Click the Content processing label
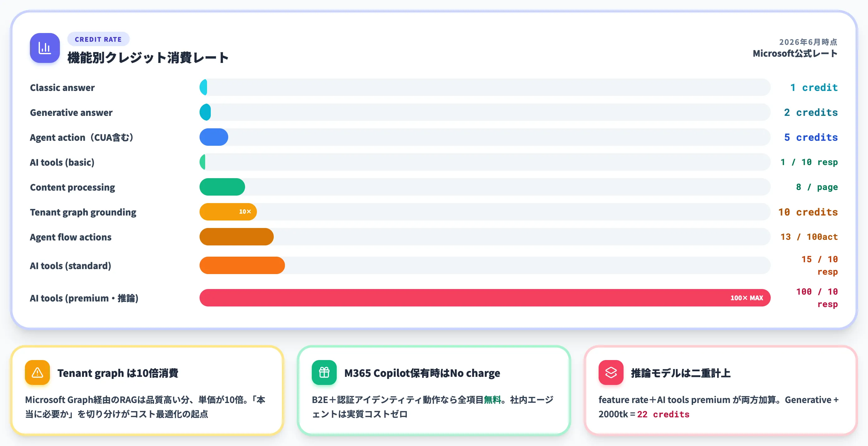 click(72, 187)
